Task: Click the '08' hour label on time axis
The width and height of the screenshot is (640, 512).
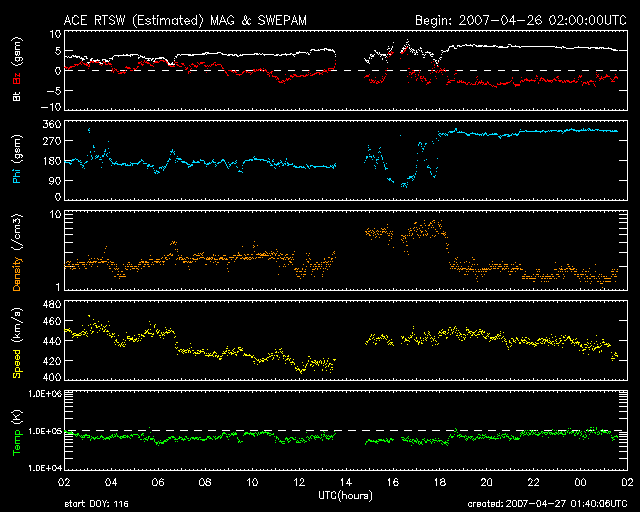Action: click(x=205, y=482)
